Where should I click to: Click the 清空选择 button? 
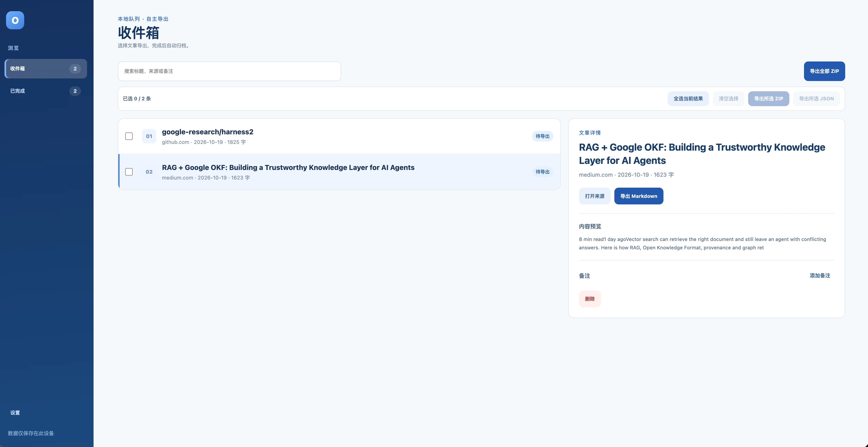728,98
